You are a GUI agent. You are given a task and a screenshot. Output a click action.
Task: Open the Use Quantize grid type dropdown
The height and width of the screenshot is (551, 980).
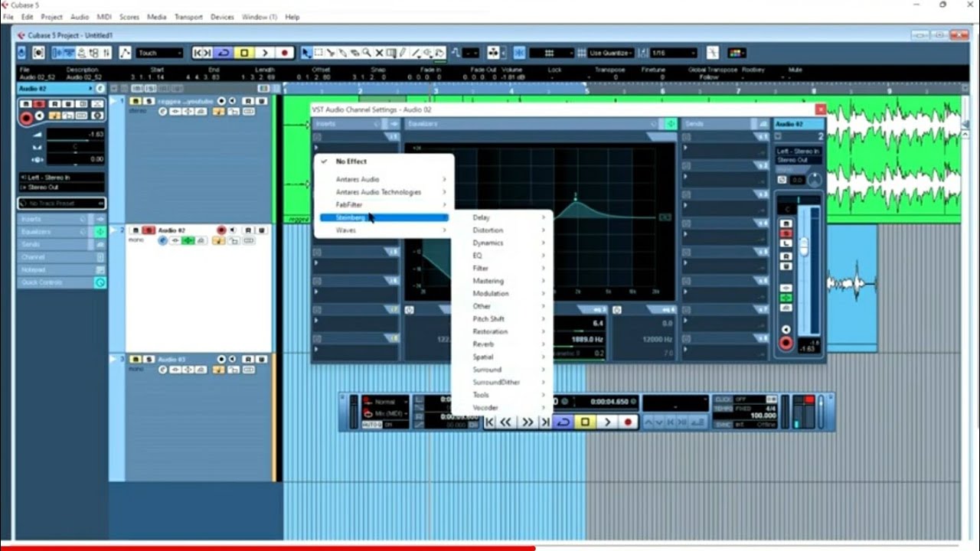coord(611,53)
